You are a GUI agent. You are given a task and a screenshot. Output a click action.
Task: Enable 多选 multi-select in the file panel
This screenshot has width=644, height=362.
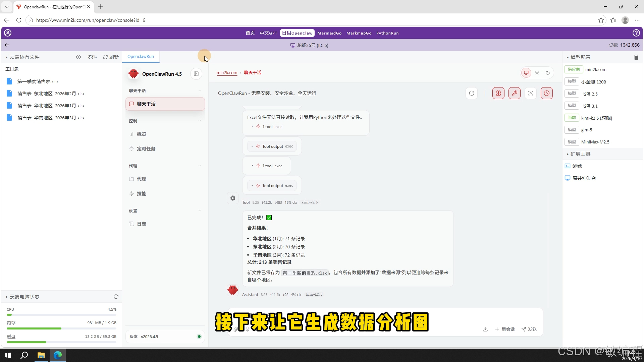[x=92, y=57]
